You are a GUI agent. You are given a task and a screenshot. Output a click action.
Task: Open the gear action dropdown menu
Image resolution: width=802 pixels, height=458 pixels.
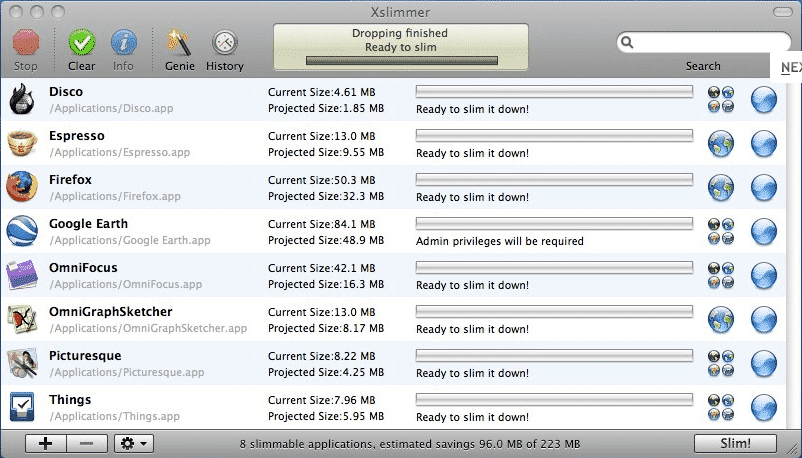[133, 443]
